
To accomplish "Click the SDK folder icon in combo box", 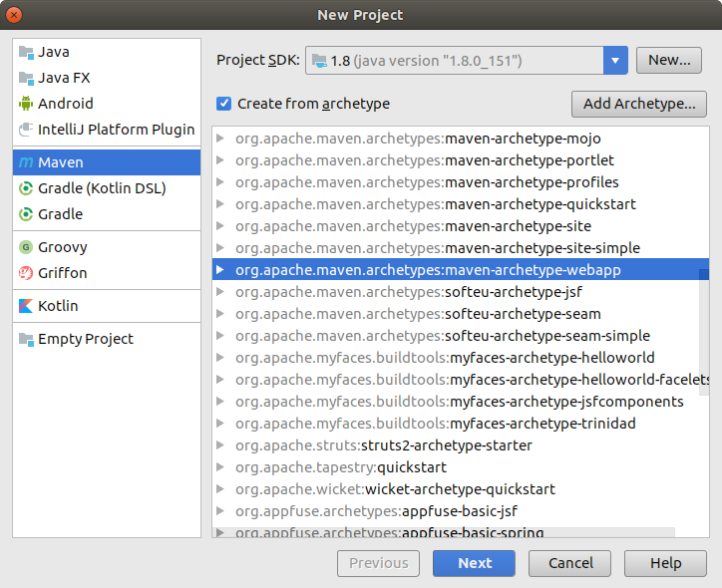I will coord(319,61).
